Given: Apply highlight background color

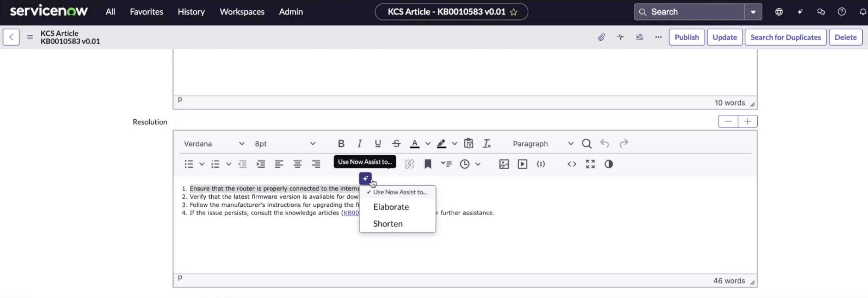Looking at the screenshot, I should (x=442, y=143).
